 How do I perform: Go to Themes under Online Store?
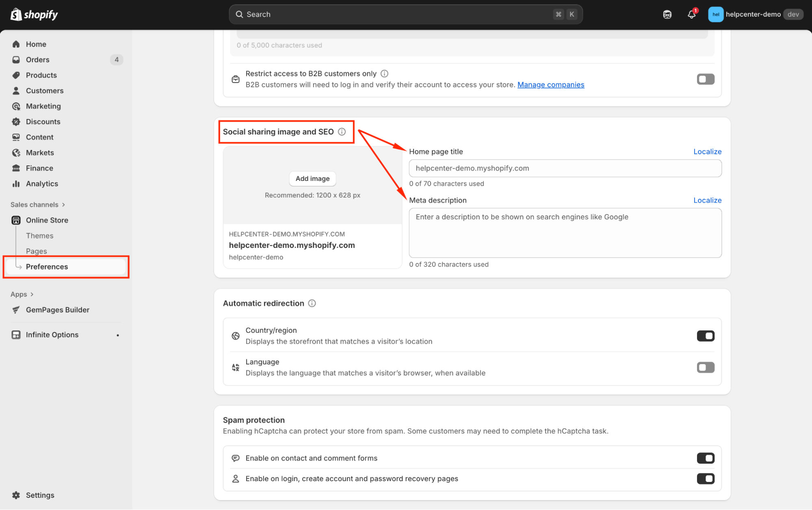(x=39, y=236)
